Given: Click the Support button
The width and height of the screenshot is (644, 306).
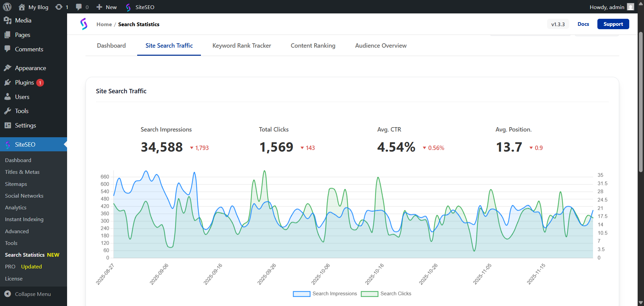Looking at the screenshot, I should point(613,24).
